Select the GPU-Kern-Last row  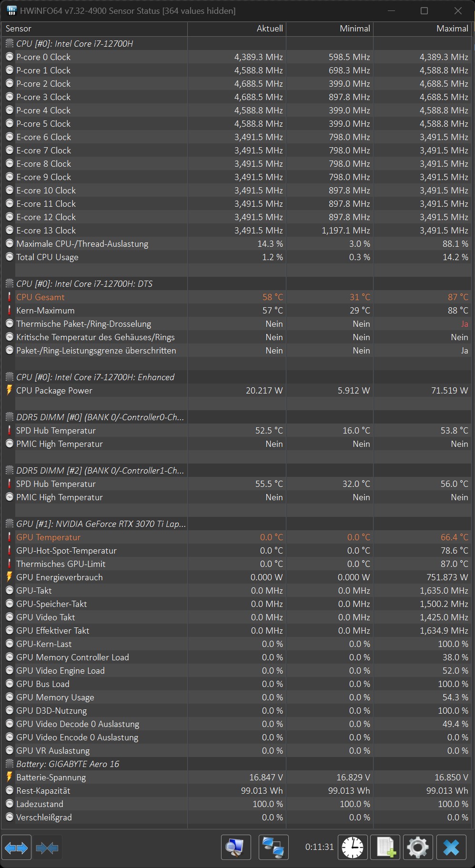(x=237, y=644)
